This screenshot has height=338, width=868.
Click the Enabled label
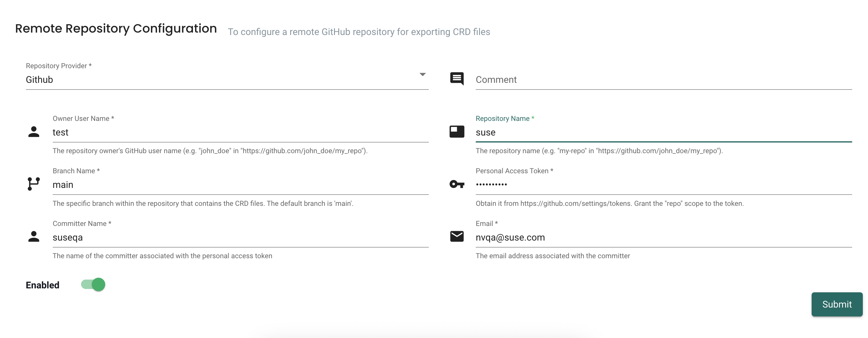42,285
